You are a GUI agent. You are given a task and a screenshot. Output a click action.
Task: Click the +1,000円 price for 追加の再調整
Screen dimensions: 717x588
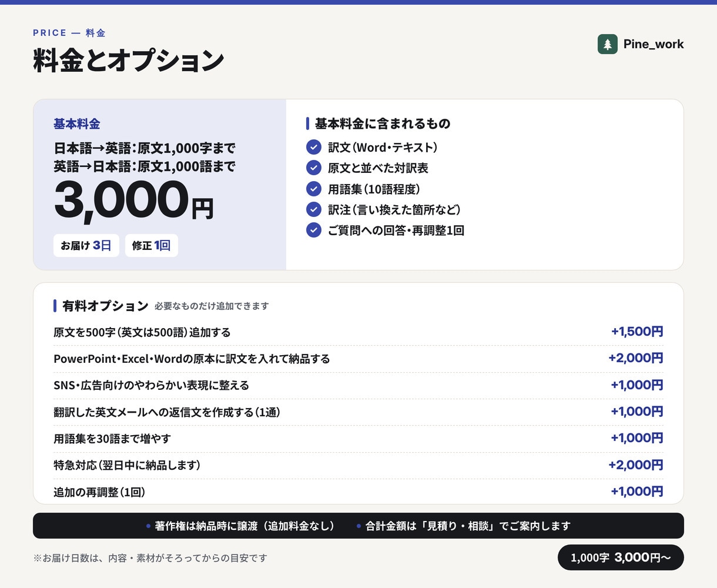(637, 492)
